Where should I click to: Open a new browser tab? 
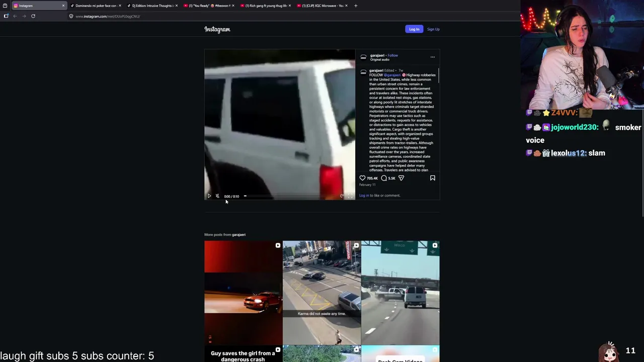click(356, 6)
